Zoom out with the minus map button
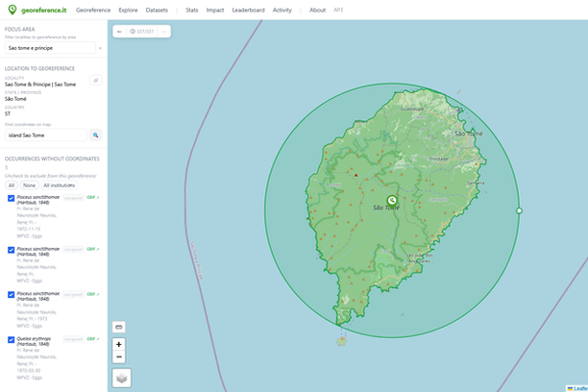 point(119,357)
